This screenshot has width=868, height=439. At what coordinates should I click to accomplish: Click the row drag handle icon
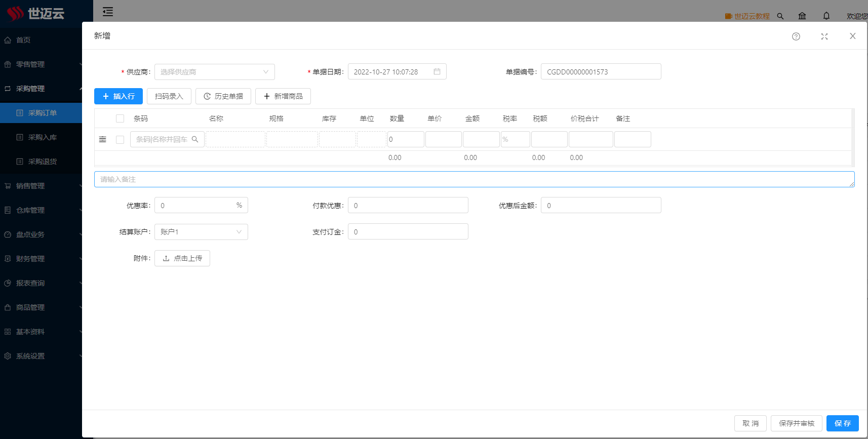[103, 139]
